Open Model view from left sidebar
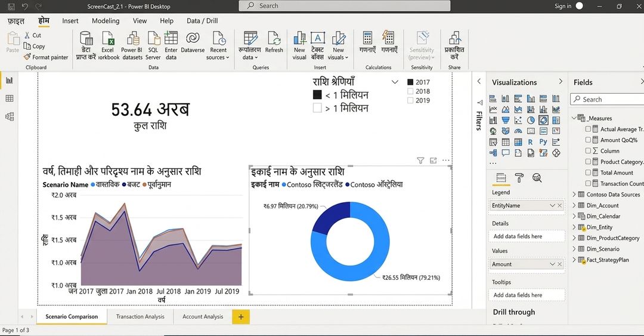644x336 pixels. pyautogui.click(x=9, y=116)
